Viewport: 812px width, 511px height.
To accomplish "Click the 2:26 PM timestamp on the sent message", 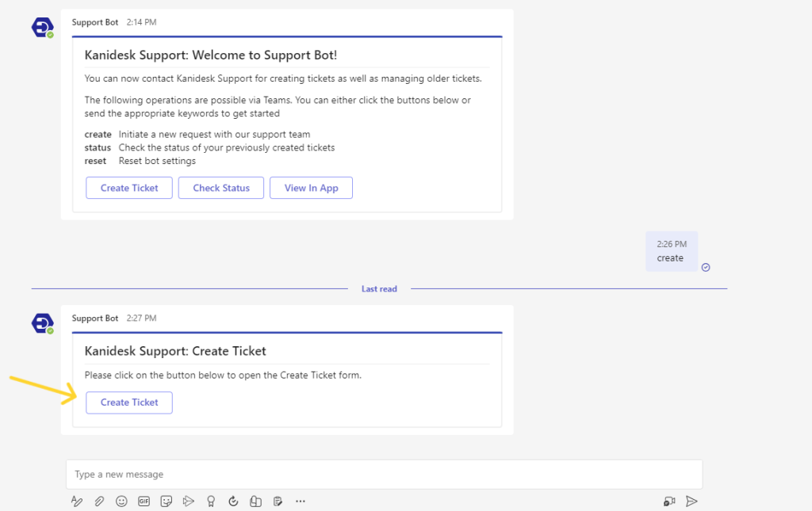I will tap(672, 244).
